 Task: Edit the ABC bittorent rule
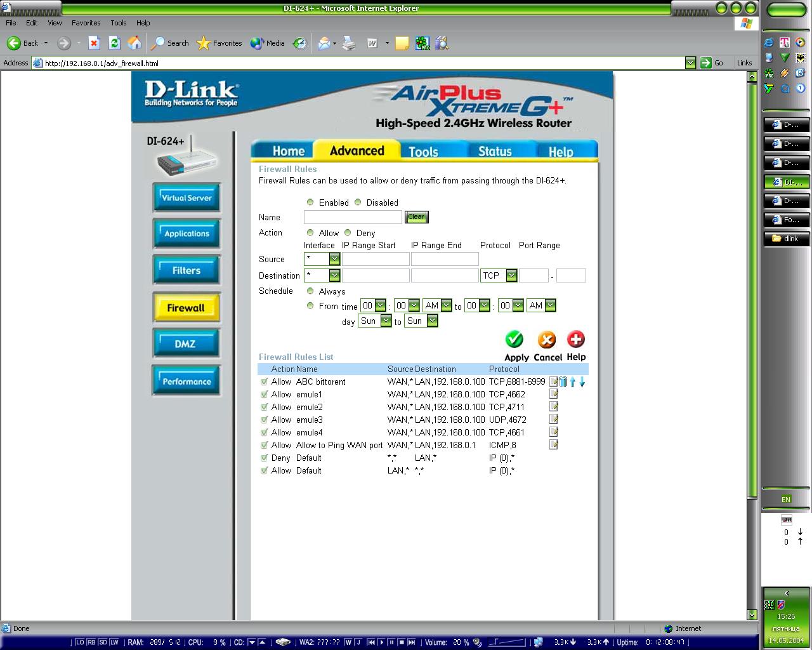pyautogui.click(x=554, y=381)
